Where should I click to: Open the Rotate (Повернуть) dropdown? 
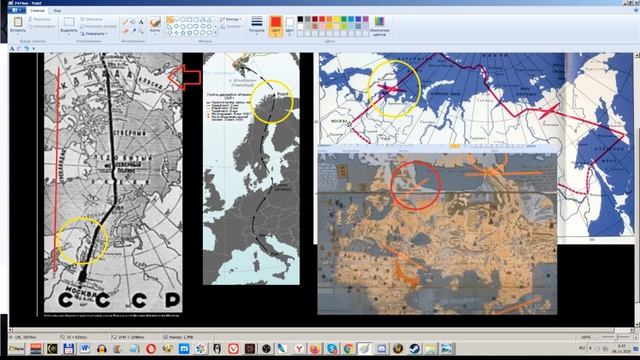coord(94,34)
